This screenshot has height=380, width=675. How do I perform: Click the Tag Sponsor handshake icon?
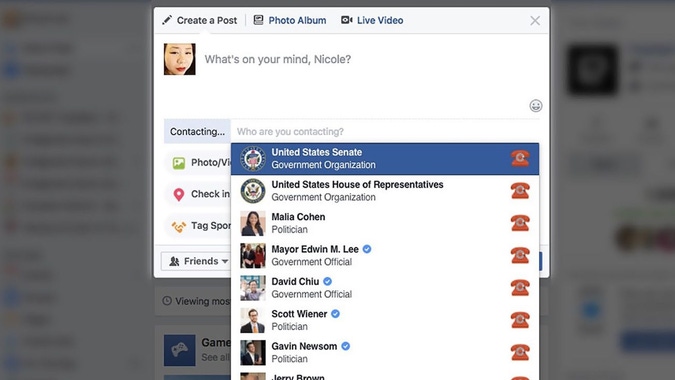(x=179, y=226)
